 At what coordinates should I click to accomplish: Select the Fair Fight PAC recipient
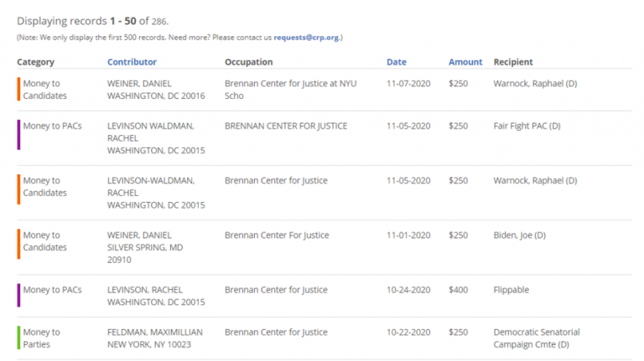pos(527,126)
